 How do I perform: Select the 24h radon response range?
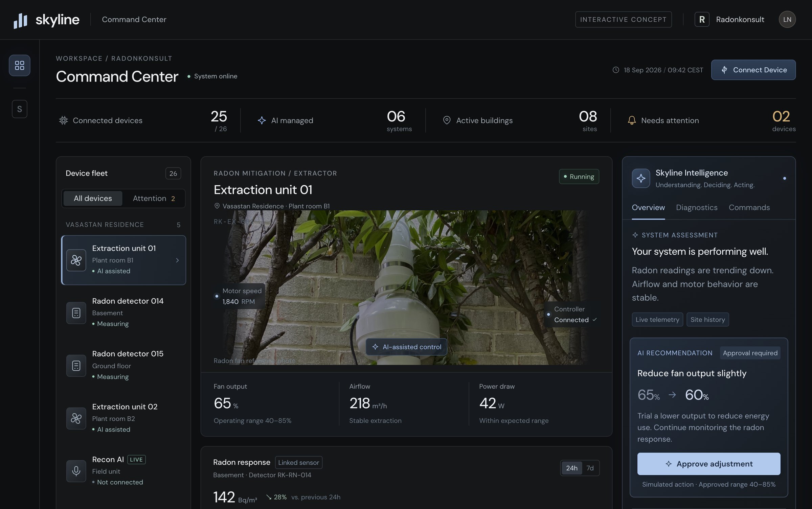tap(572, 468)
